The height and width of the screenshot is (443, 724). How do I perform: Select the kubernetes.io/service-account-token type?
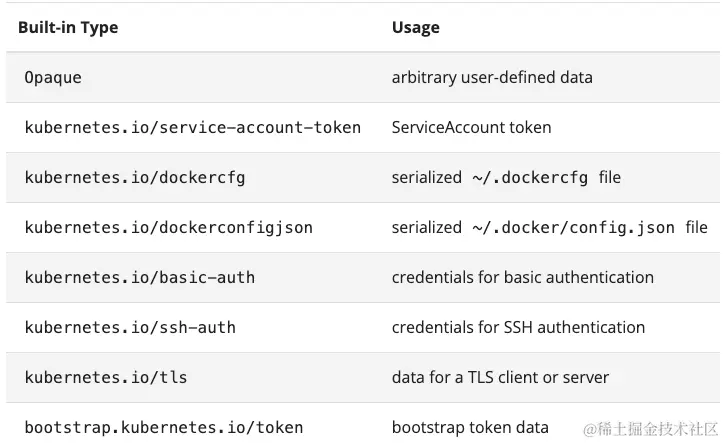click(192, 127)
